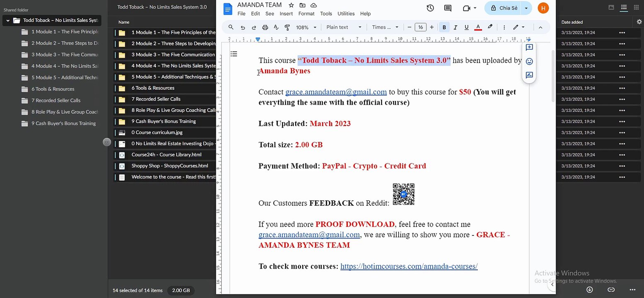The image size is (644, 298).
Task: Add a comment from the side panel
Action: (529, 47)
